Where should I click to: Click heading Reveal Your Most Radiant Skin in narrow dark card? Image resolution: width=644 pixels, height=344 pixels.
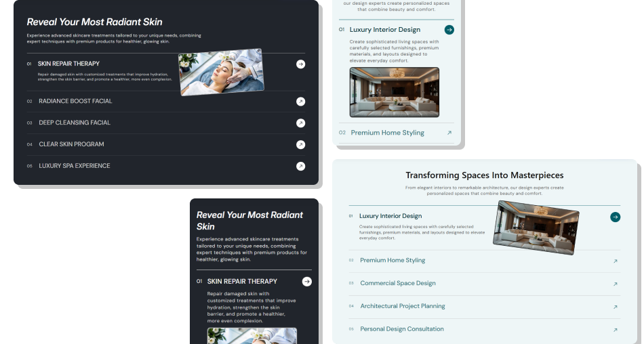(249, 221)
